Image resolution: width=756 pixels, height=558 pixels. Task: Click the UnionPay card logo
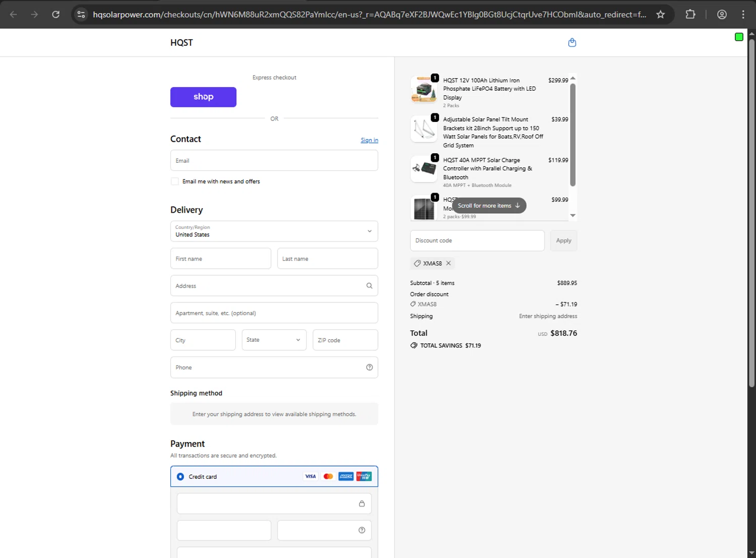click(x=364, y=476)
